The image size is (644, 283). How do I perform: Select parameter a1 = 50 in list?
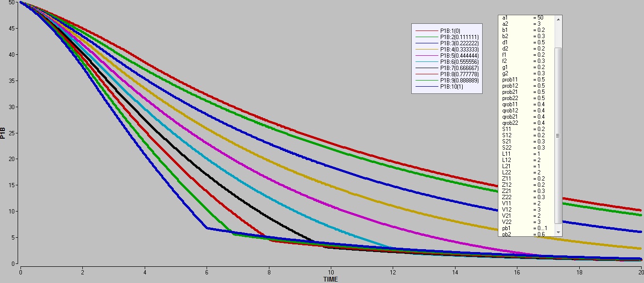[524, 18]
